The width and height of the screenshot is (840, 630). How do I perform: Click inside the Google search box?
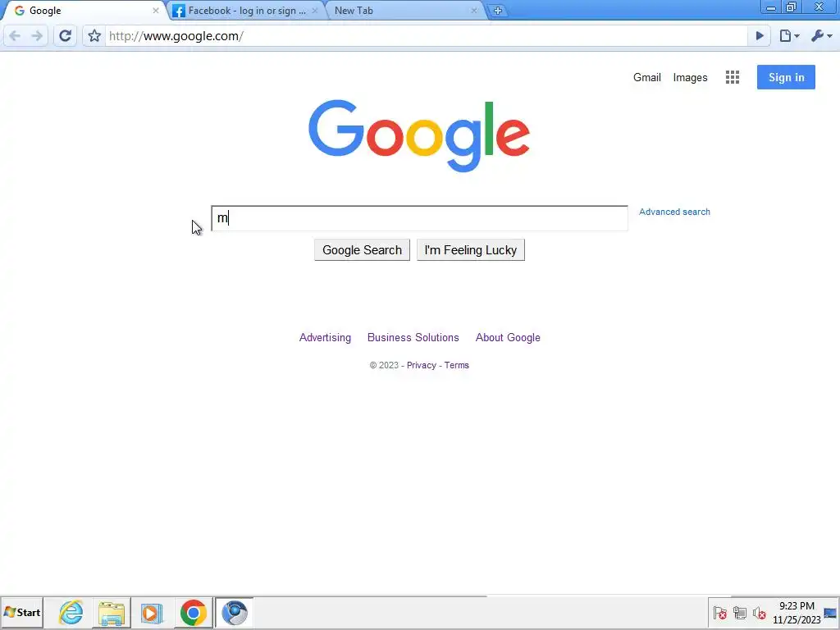click(419, 218)
